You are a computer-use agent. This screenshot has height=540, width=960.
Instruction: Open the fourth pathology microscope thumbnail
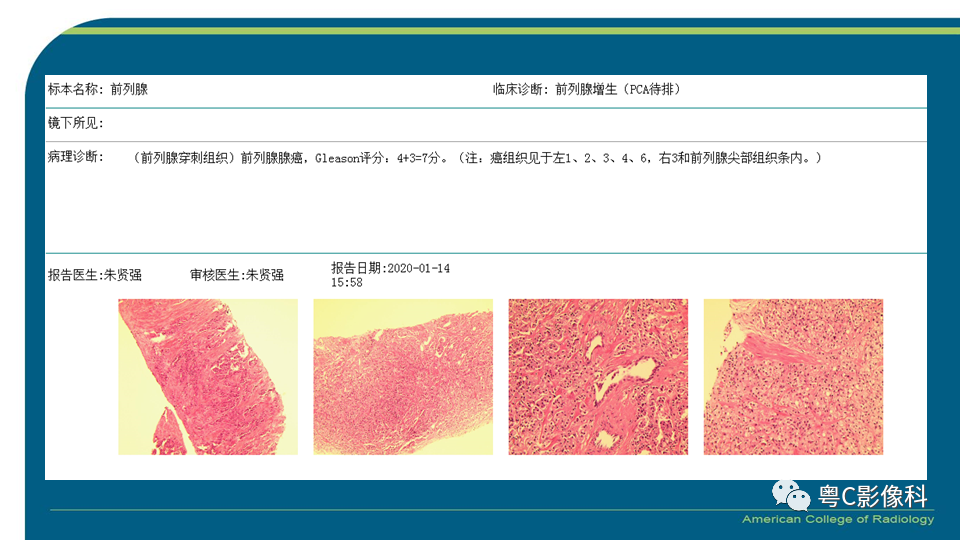tap(793, 377)
